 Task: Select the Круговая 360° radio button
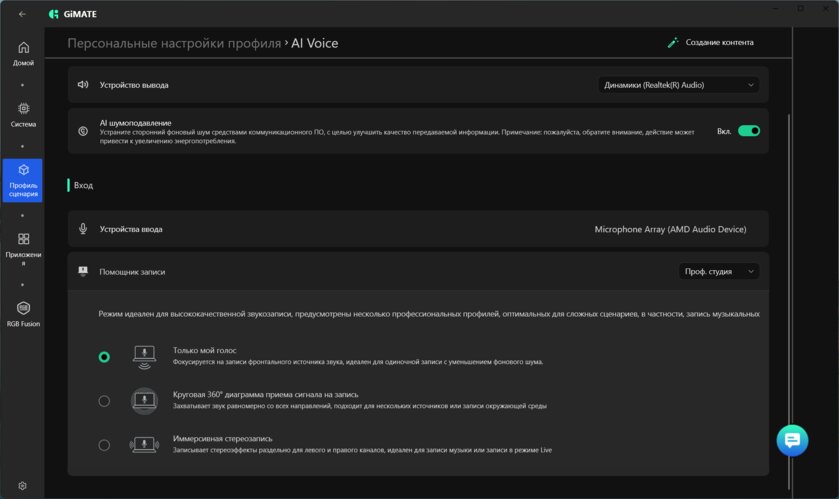point(104,401)
